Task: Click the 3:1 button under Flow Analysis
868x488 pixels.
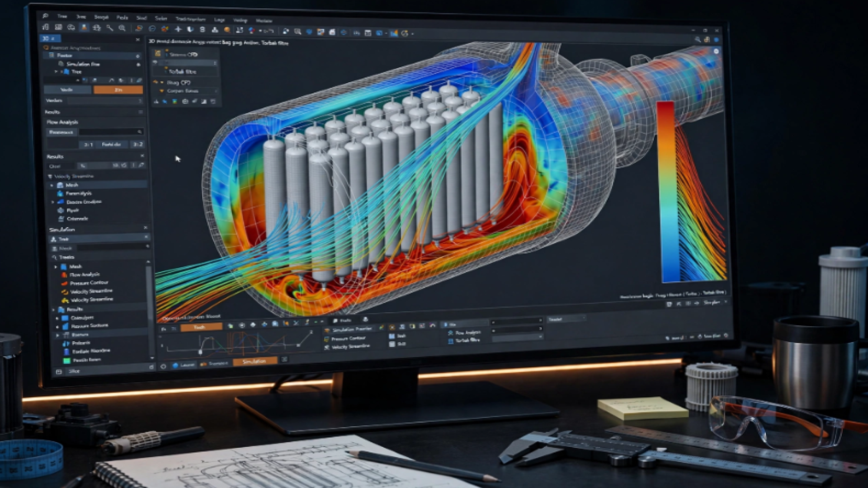Action: point(88,145)
